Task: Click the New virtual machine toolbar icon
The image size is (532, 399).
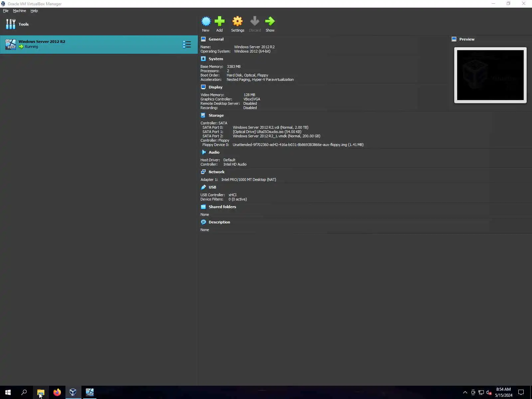Action: click(206, 21)
